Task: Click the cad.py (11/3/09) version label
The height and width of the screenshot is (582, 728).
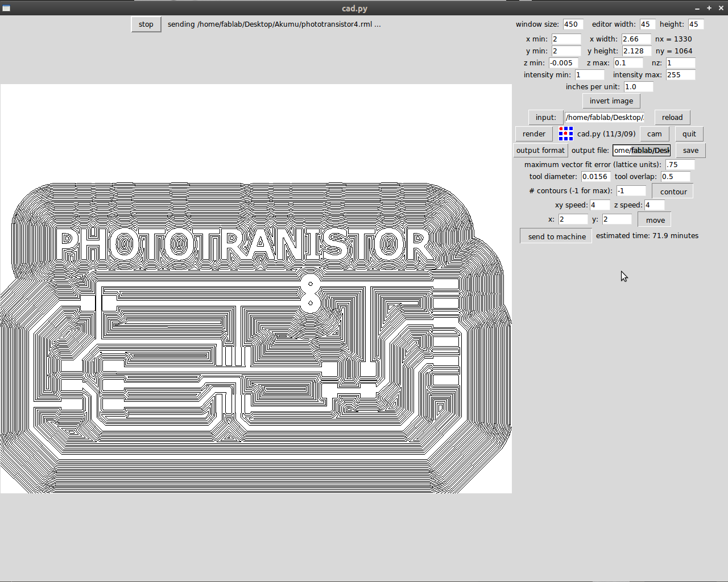Action: tap(606, 134)
